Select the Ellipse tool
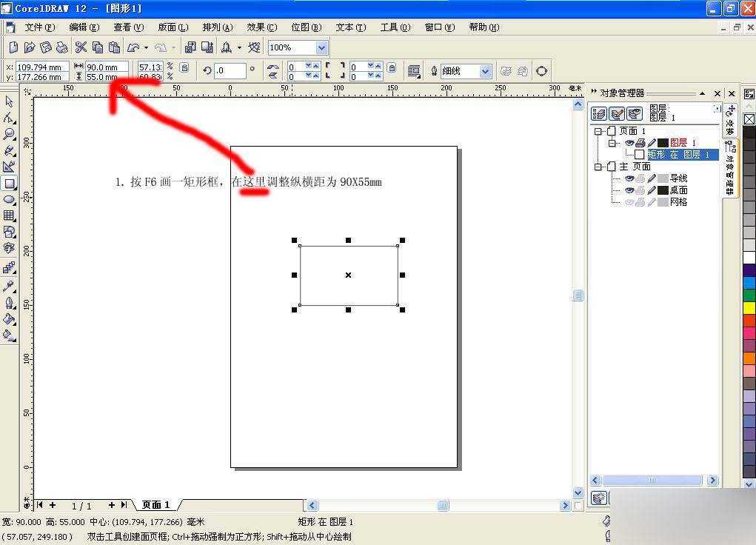 [x=9, y=200]
